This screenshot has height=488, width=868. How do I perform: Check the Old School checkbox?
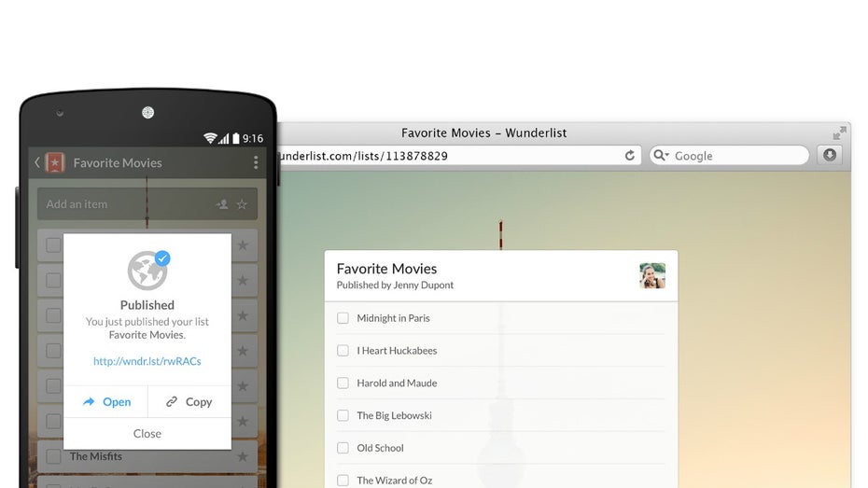pos(343,448)
